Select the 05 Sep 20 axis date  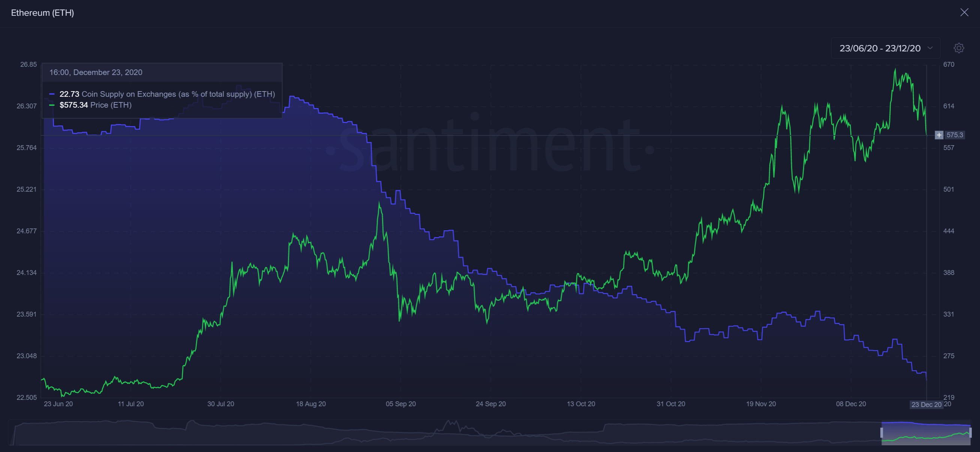coord(401,404)
